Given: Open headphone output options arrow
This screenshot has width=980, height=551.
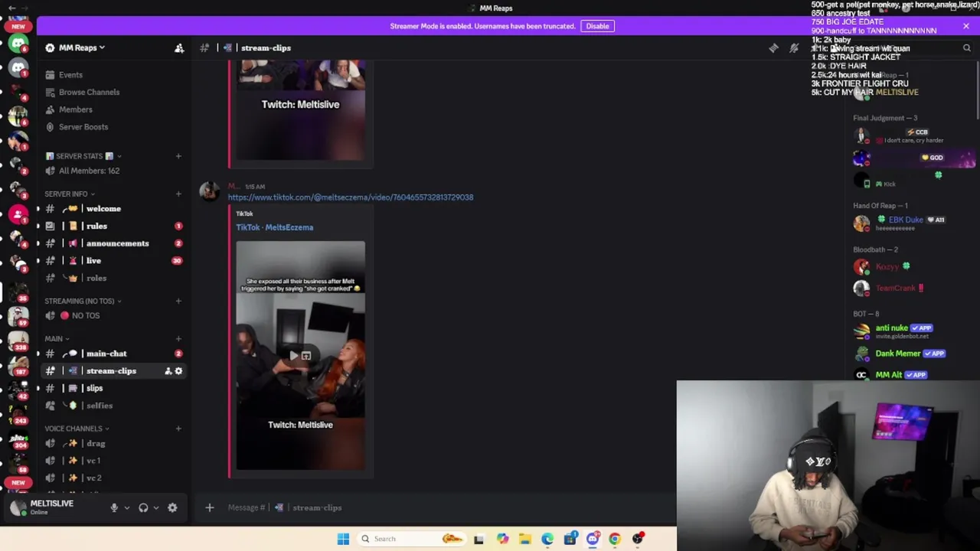Looking at the screenshot, I should click(x=156, y=507).
